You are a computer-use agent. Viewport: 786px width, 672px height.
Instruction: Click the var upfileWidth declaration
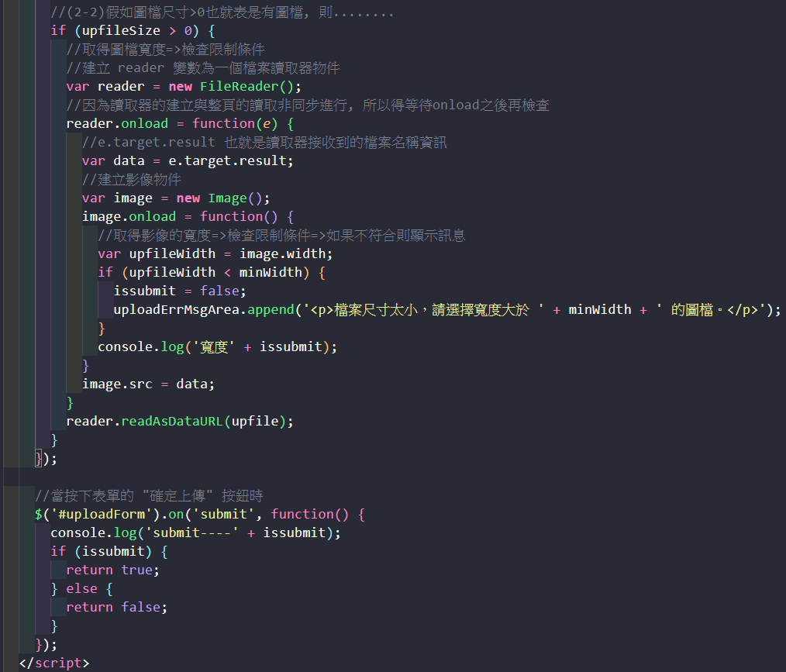[163, 253]
